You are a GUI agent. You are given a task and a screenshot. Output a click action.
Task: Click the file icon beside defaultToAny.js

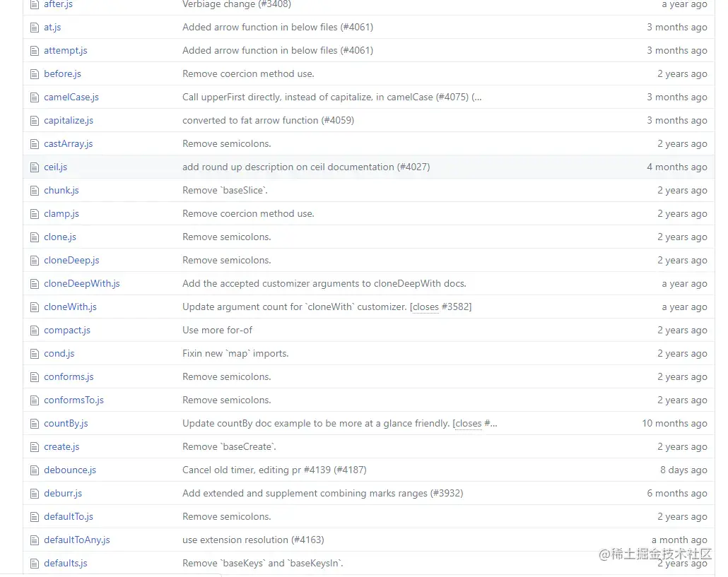(35, 540)
